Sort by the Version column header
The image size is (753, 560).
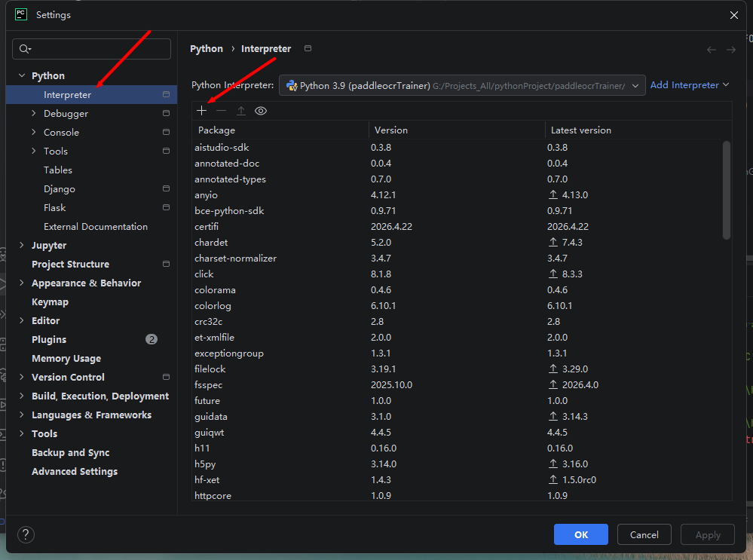point(457,130)
